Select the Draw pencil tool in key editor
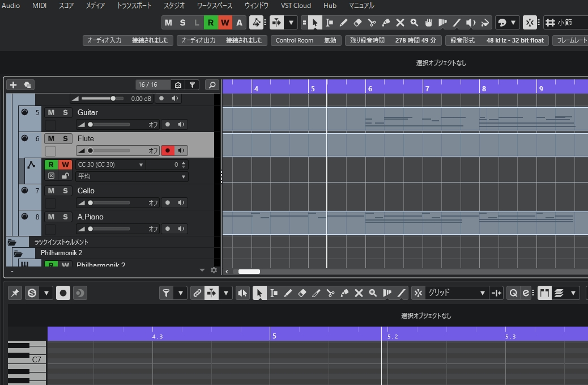This screenshot has width=588, height=385. pos(288,293)
